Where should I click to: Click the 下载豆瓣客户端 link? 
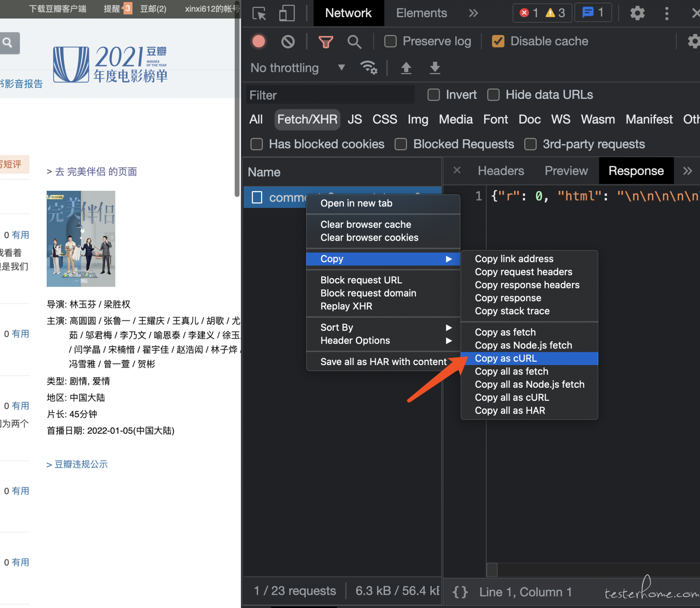click(x=58, y=8)
